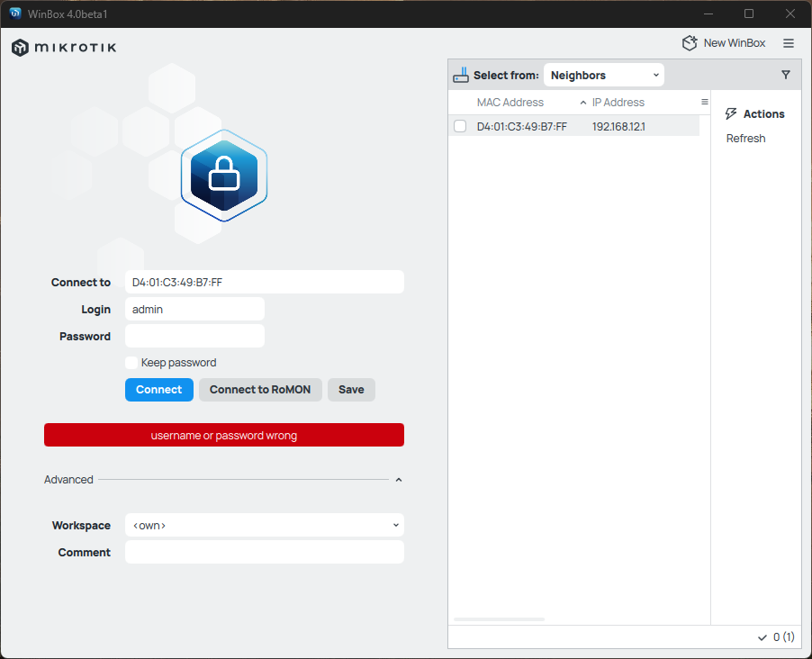Viewport: 812px width, 659px height.
Task: Click the horizontal scrollbar under the neighbors list
Action: 499,619
